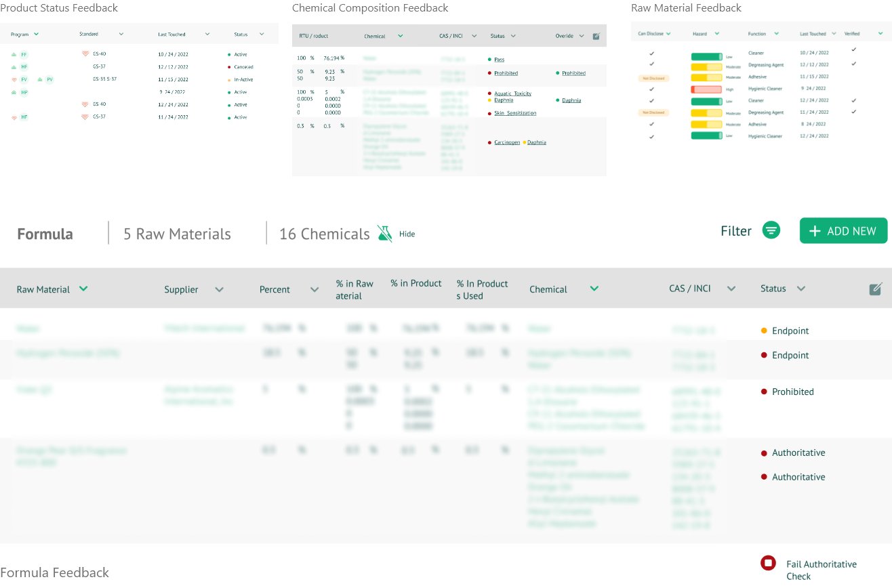Toggle Verified checkmark for Degreasing Agent 12/12/2022

(853, 64)
